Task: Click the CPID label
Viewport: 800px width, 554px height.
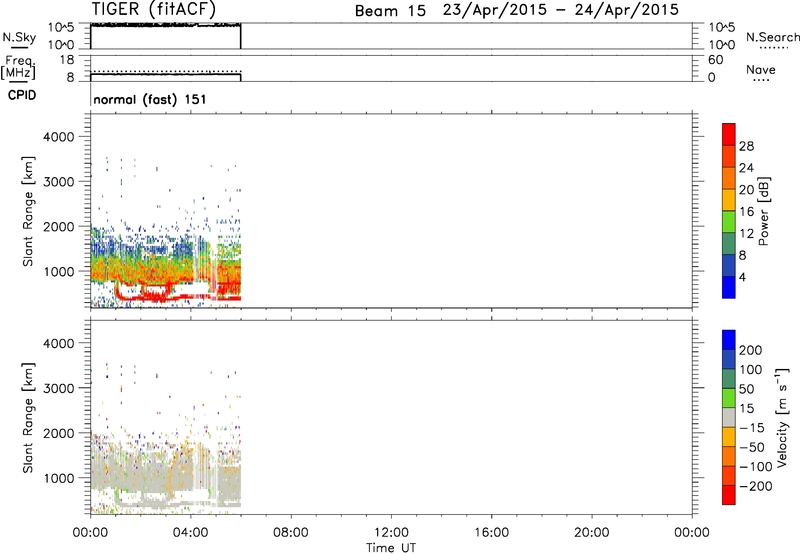Action: click(22, 95)
